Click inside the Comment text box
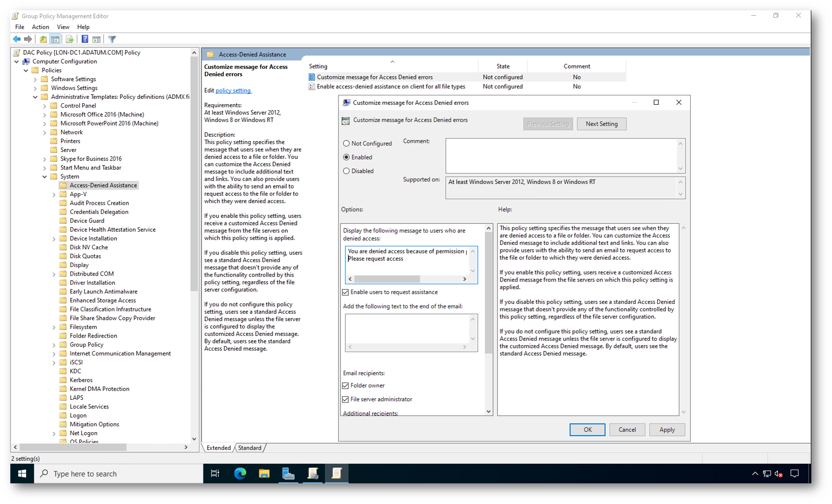Viewport: 832px width, 504px height. coord(561,155)
